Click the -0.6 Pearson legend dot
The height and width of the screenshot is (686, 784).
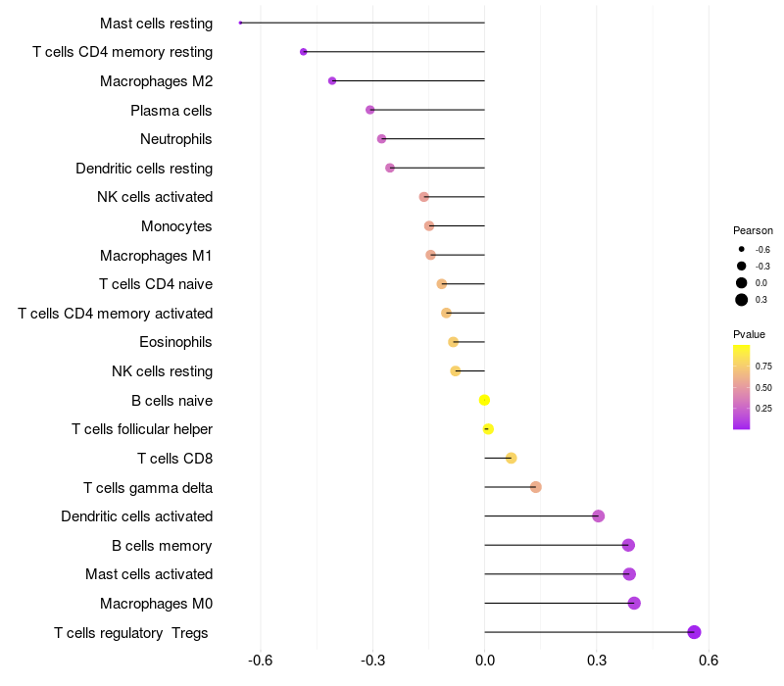coord(742,250)
